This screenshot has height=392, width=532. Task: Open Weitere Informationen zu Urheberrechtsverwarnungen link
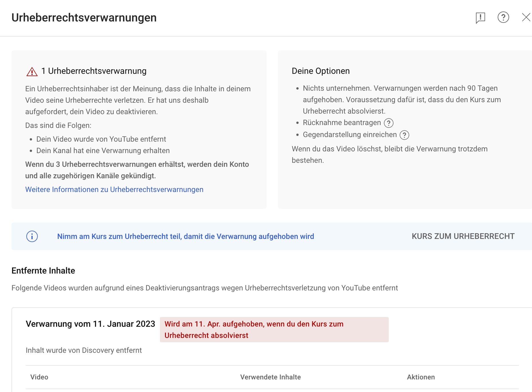tap(114, 189)
